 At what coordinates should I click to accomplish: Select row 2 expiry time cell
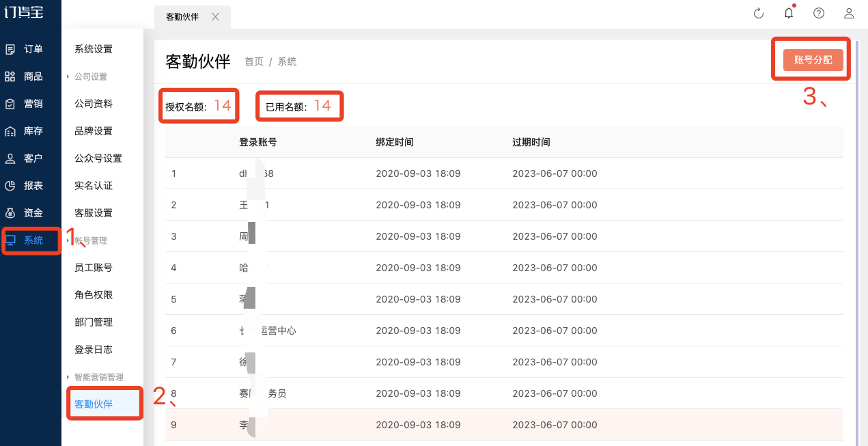pos(555,205)
